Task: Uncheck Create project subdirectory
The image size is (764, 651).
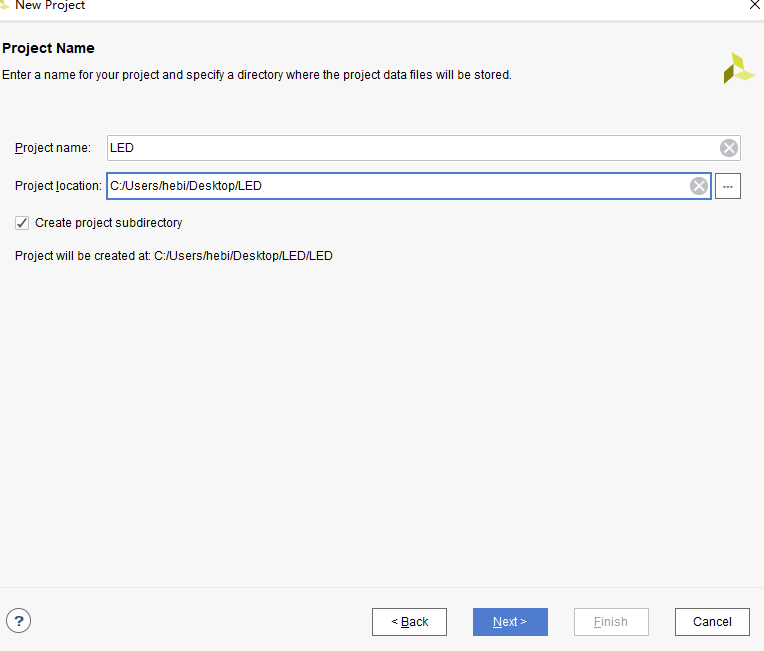Action: 22,223
